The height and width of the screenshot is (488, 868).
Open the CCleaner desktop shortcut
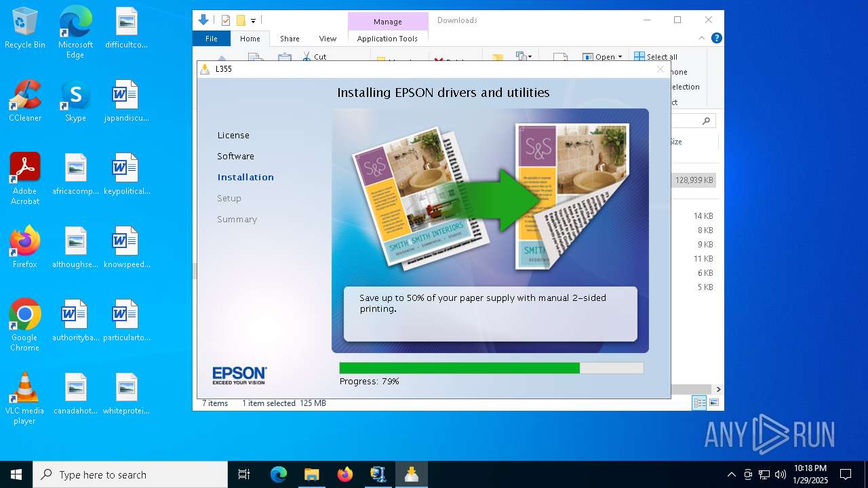click(x=25, y=101)
